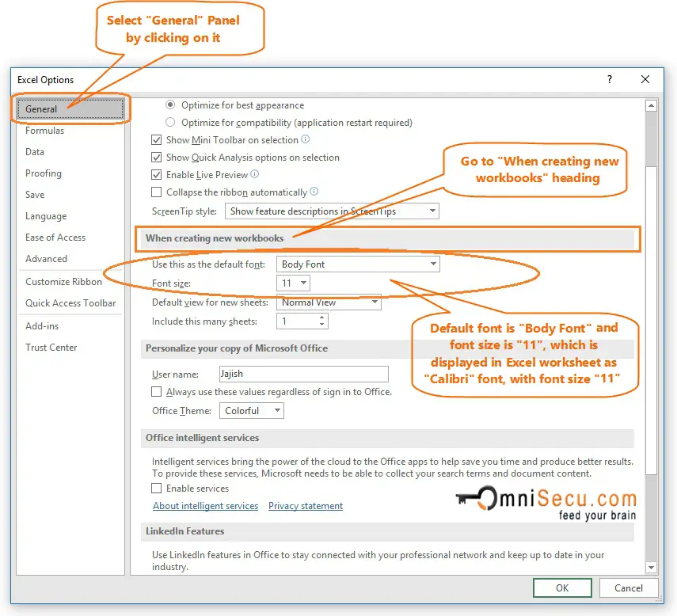This screenshot has height=616, width=677.
Task: Increase sheet count with the up spinner arrow
Action: [x=321, y=318]
